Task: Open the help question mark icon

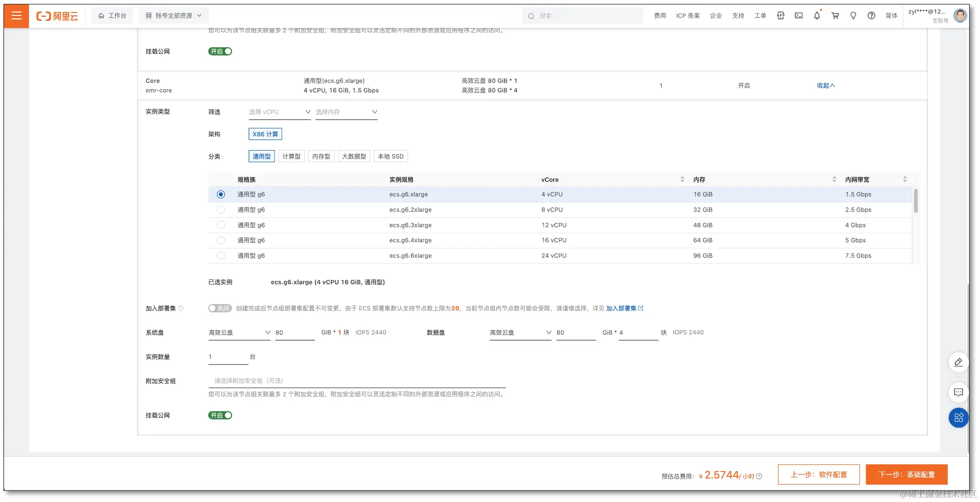Action: click(x=871, y=16)
